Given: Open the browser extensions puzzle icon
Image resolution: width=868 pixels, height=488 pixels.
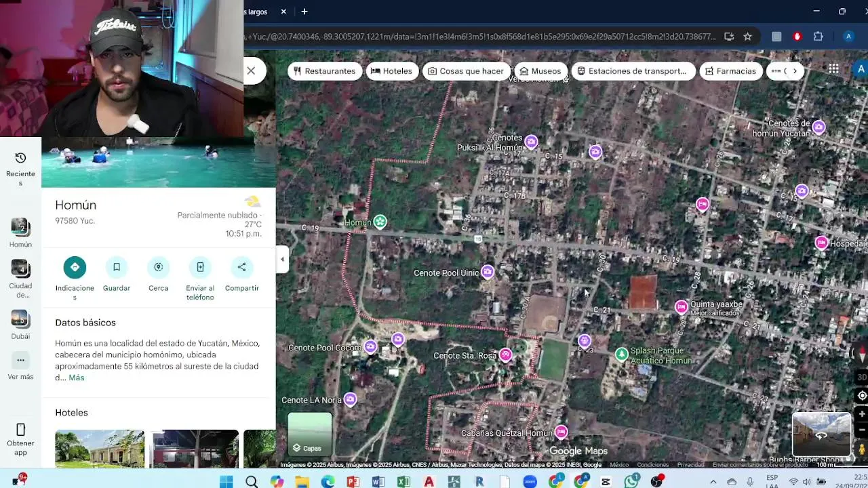Looking at the screenshot, I should (x=818, y=37).
